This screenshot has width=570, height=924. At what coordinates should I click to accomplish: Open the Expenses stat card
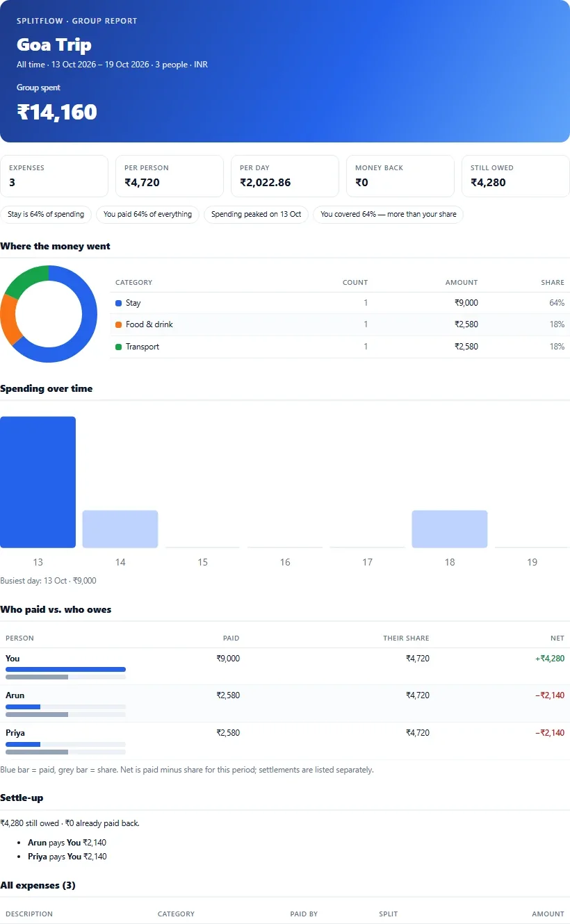[x=54, y=176]
